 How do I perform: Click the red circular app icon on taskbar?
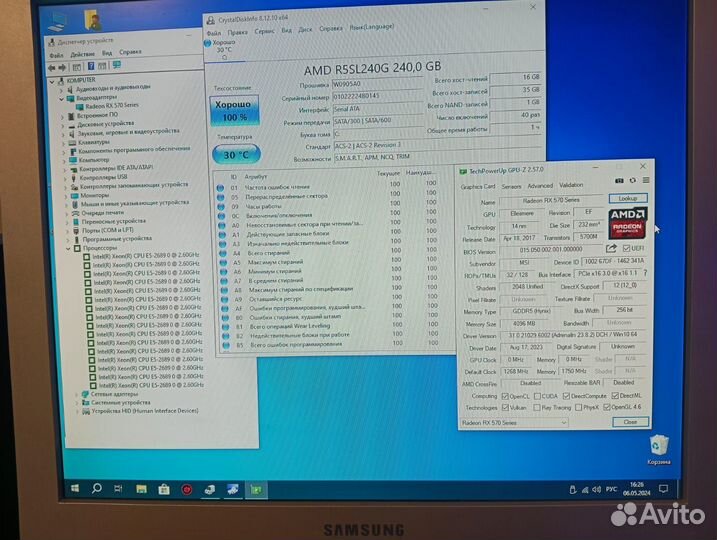(x=187, y=490)
